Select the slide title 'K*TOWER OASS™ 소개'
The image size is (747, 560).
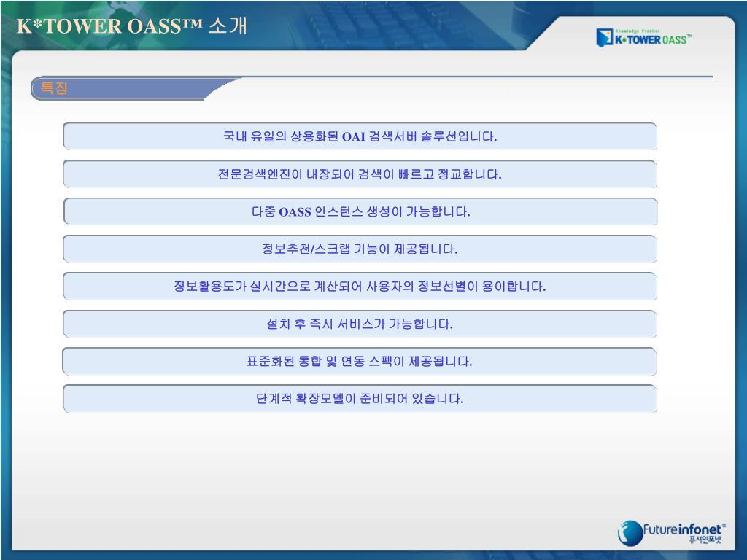(x=132, y=26)
